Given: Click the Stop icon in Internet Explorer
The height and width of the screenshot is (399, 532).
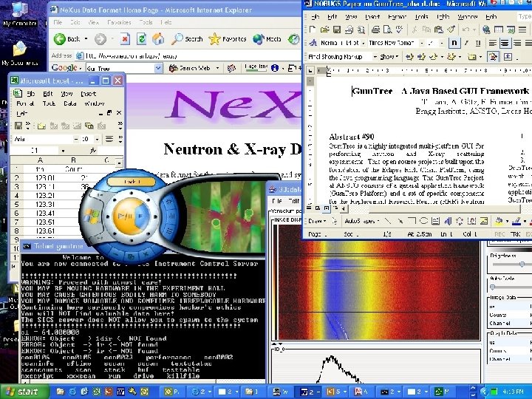Looking at the screenshot, I should pyautogui.click(x=125, y=39).
